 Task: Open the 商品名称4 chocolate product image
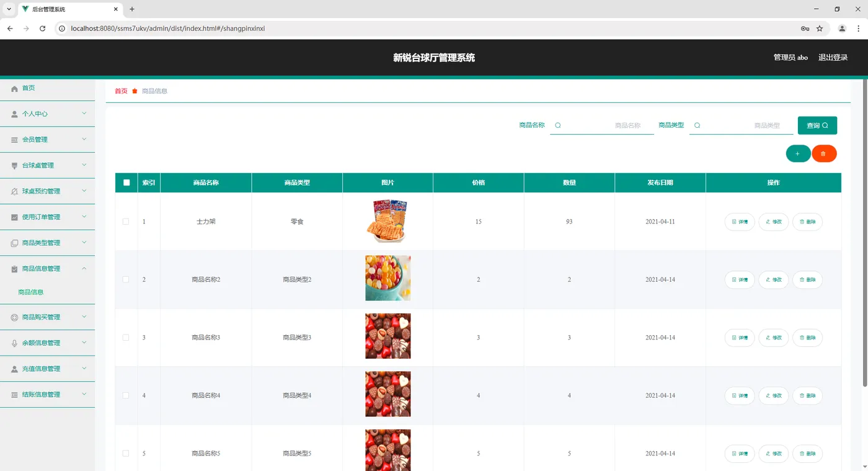[387, 394]
